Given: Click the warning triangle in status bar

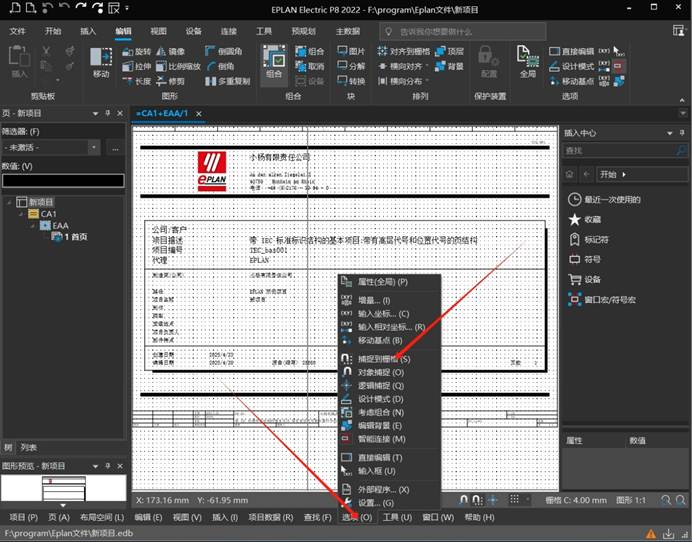Looking at the screenshot, I should pyautogui.click(x=651, y=534).
